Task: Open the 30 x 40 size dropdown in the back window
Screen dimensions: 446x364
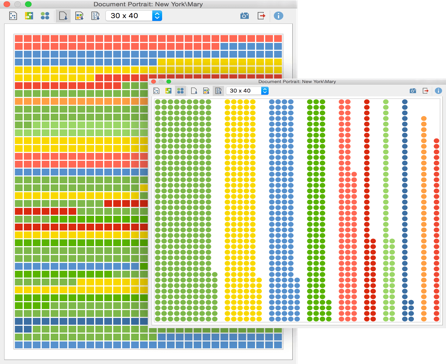Action: tap(134, 16)
